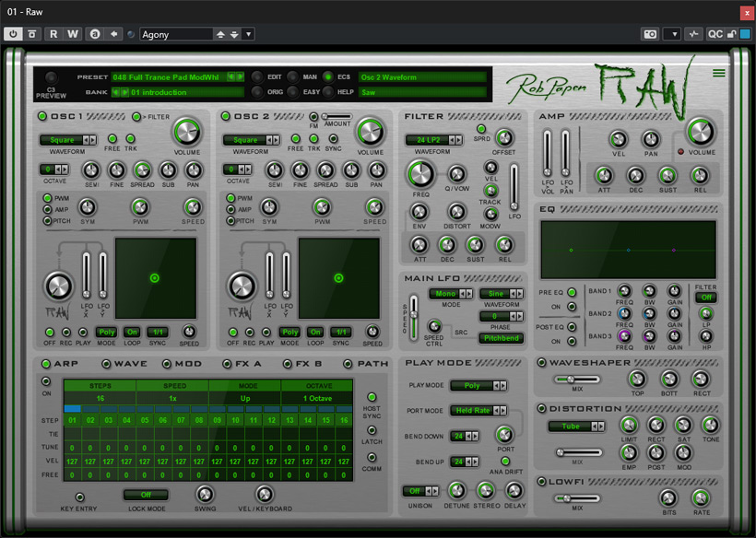The image size is (756, 538).
Task: Toggle the Pre EQ LED
Action: pos(572,292)
